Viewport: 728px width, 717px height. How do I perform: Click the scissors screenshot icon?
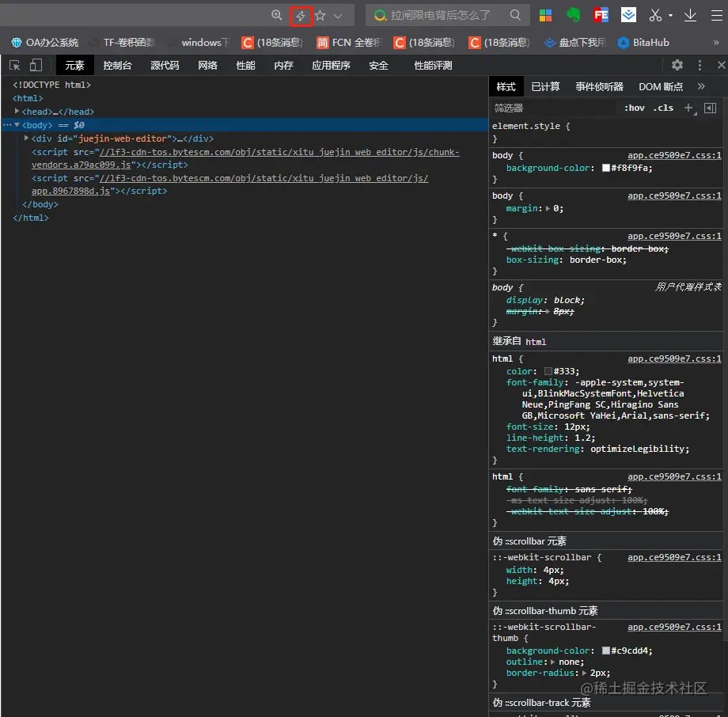(x=655, y=15)
